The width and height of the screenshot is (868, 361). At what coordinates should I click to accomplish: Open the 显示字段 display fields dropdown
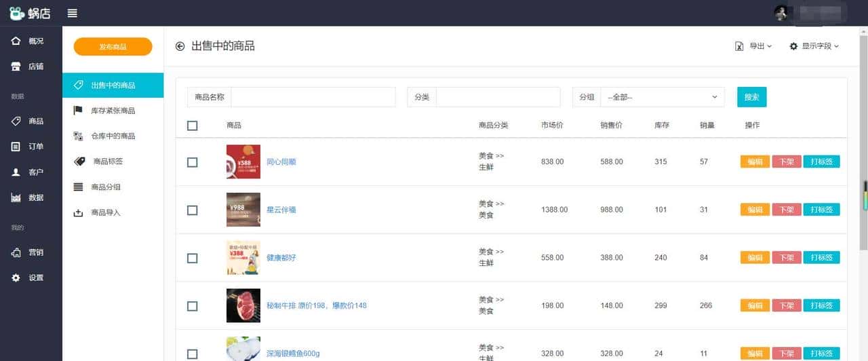[814, 46]
